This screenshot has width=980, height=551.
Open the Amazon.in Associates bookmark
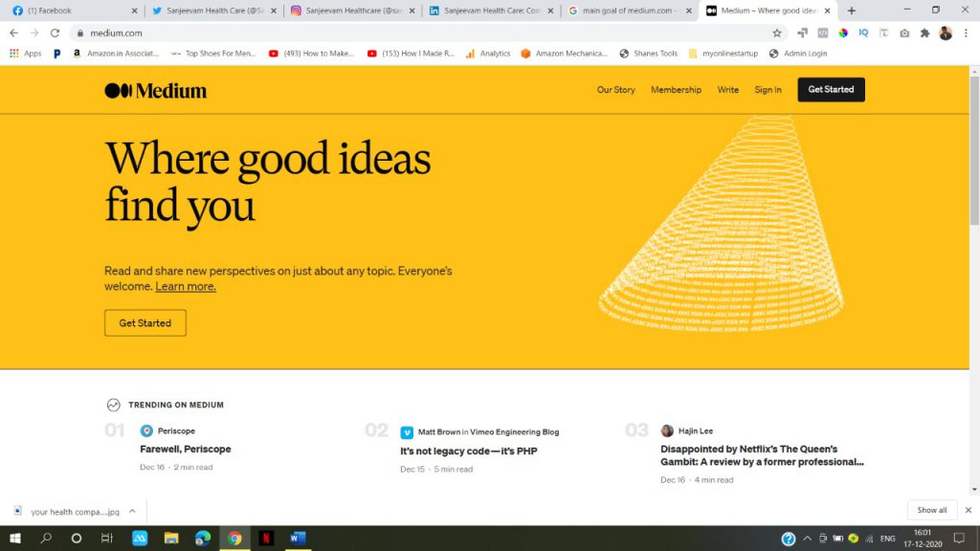point(116,54)
